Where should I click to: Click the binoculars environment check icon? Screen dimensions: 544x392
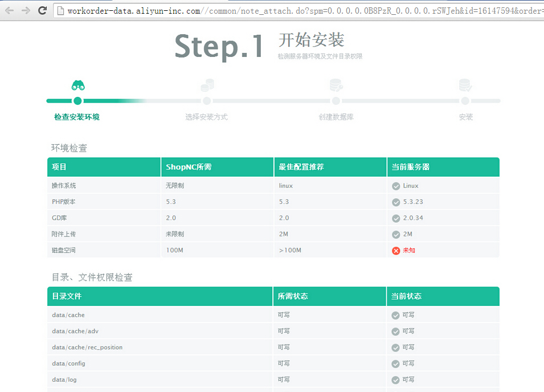78,85
